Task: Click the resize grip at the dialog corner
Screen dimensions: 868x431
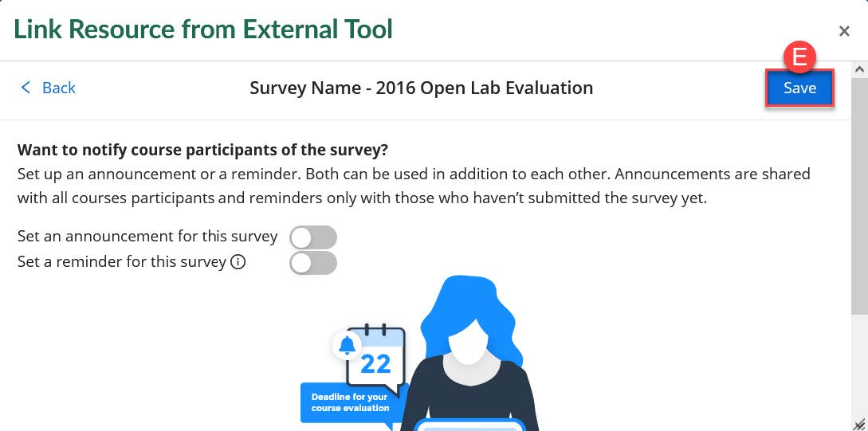Action: 858,424
